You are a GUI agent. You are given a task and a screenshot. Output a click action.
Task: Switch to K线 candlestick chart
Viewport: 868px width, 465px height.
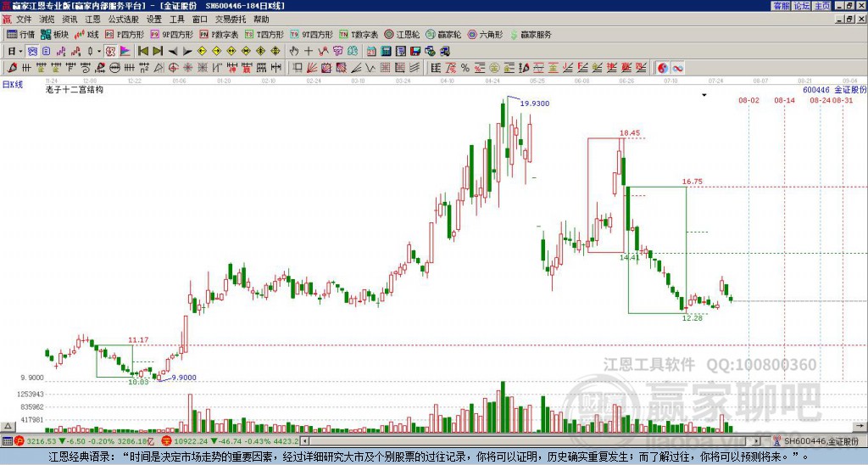tap(86, 34)
